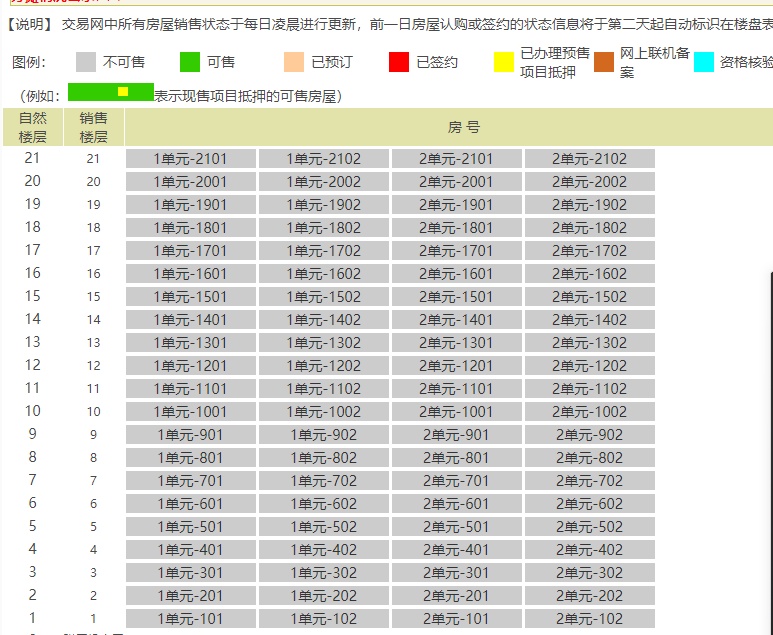The height and width of the screenshot is (635, 773).
Task: Open room 1单元-1001
Action: [x=191, y=412]
